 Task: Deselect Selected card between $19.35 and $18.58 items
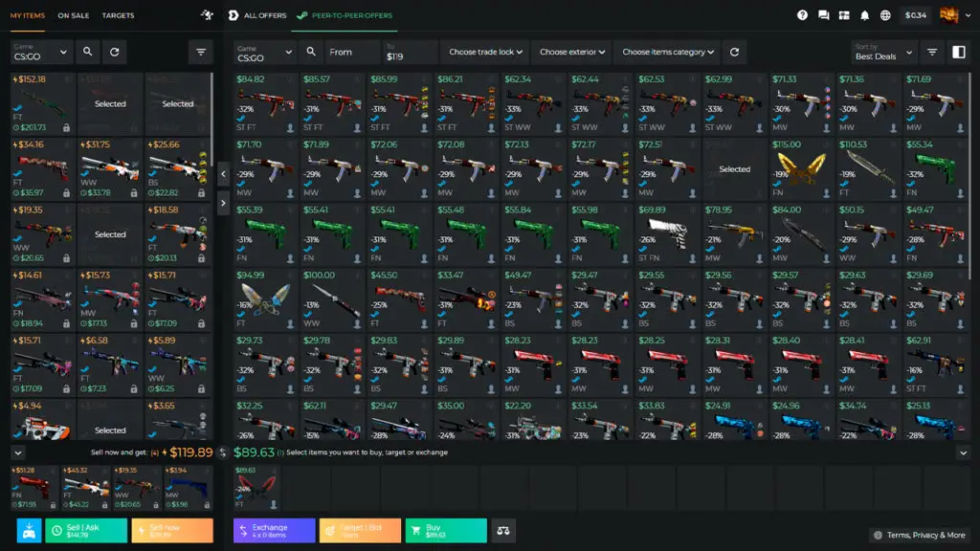tap(110, 234)
